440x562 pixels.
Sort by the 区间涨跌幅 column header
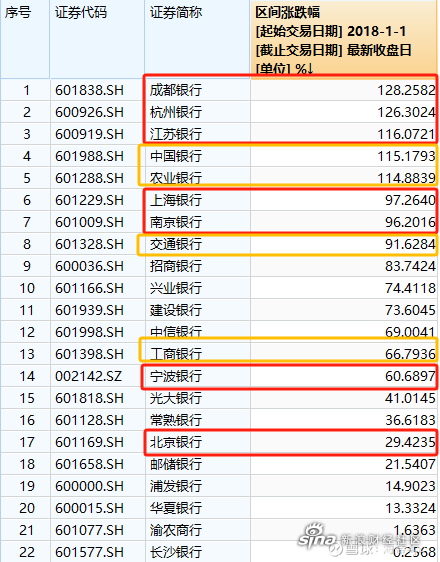pyautogui.click(x=344, y=39)
